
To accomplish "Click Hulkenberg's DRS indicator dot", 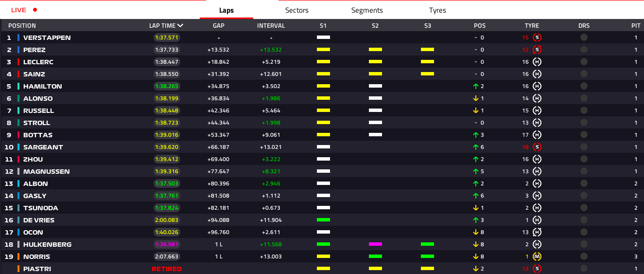I will pyautogui.click(x=584, y=244).
